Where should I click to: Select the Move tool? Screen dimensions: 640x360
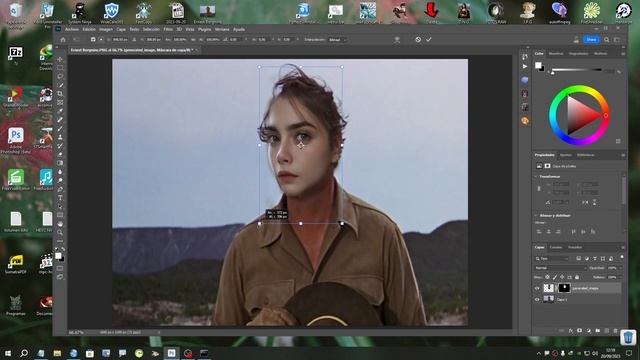click(x=60, y=59)
